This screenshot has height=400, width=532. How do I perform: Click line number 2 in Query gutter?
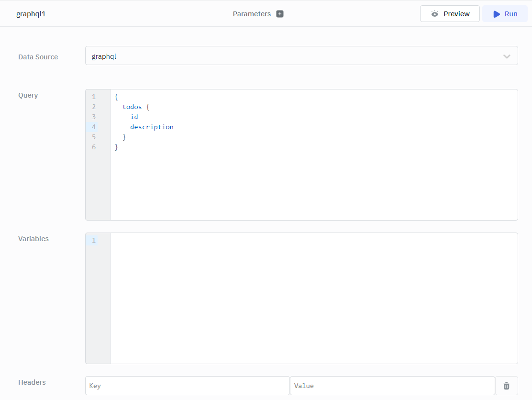pyautogui.click(x=94, y=107)
